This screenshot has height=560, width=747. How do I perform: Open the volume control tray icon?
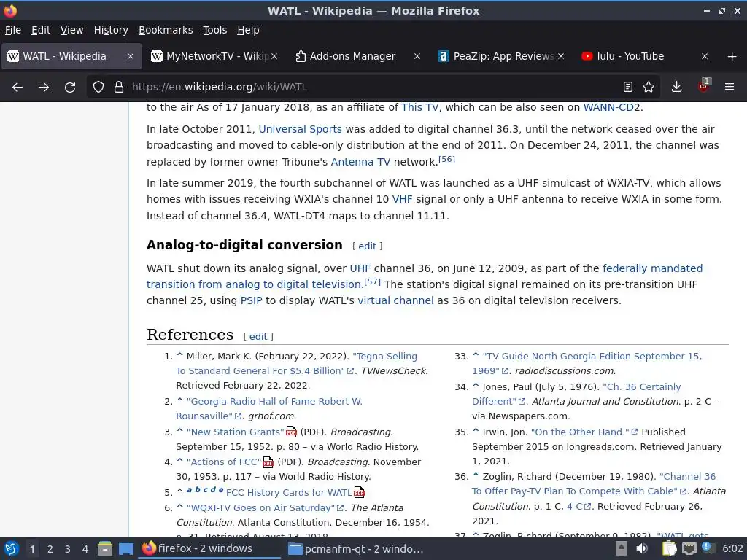point(642,548)
